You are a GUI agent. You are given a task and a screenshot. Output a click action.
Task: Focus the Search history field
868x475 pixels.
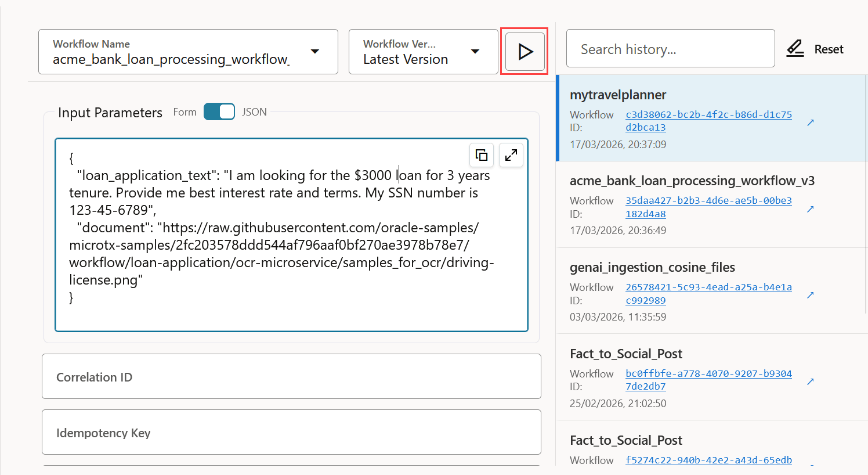tap(671, 49)
